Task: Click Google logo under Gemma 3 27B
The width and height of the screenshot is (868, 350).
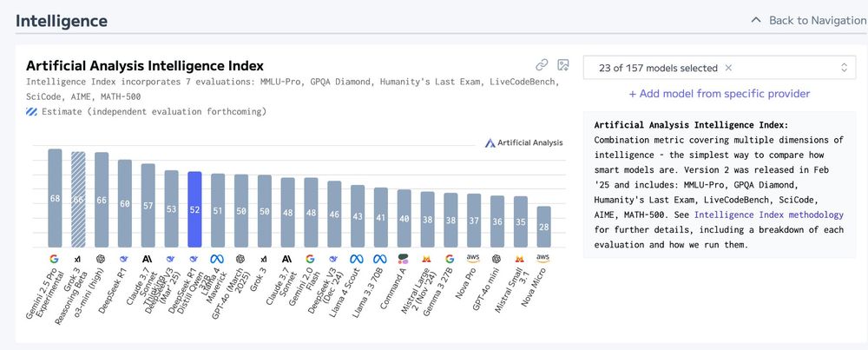Action: [450, 259]
